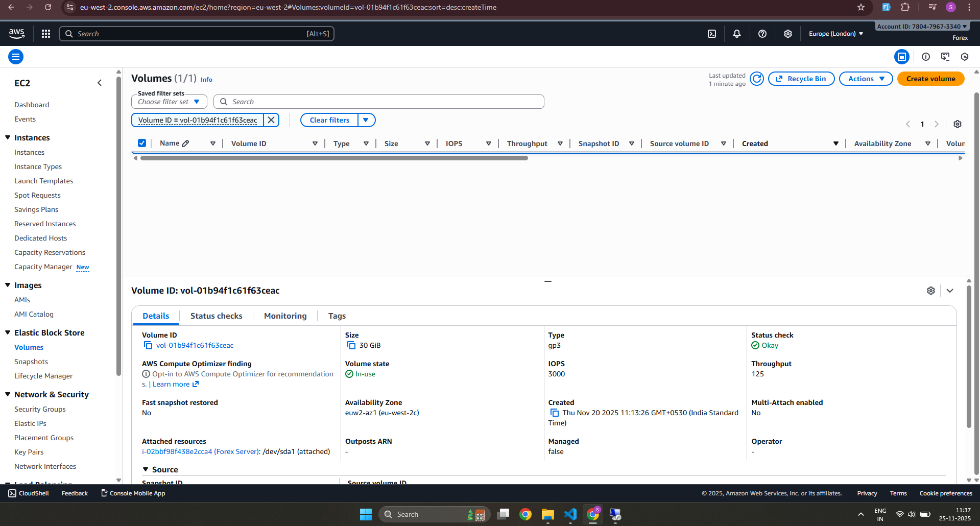Screen dimensions: 980x526
Task: Collapse the EC2 sidebar panel
Action: pos(100,83)
